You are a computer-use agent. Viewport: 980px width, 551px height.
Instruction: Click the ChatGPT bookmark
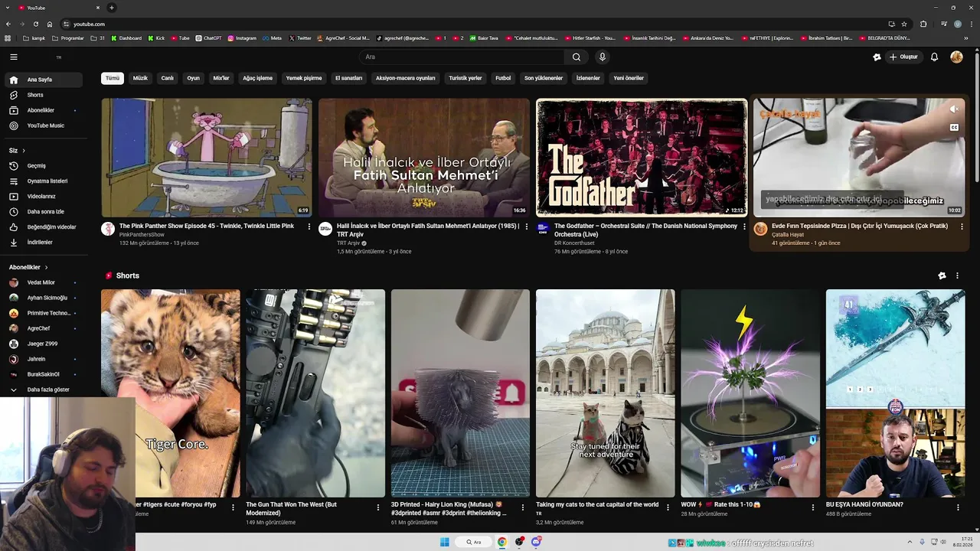point(208,37)
